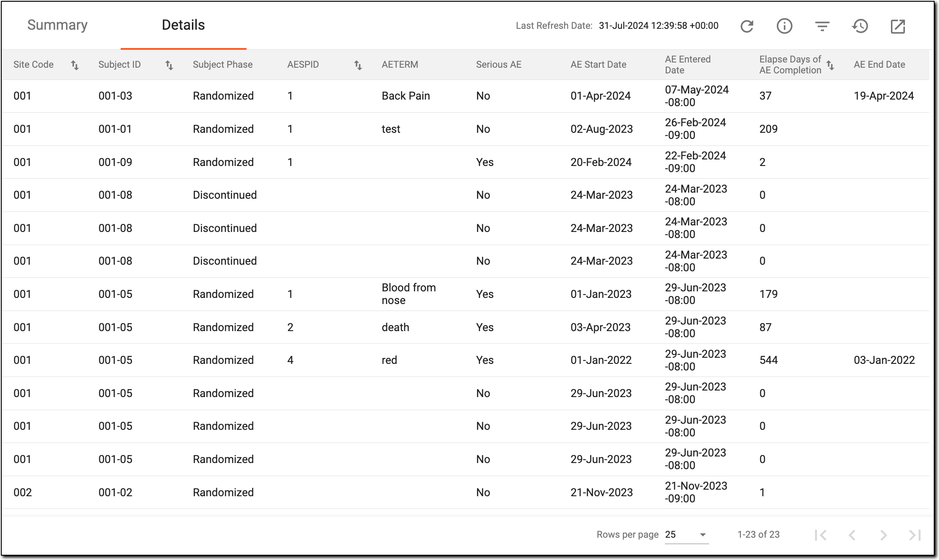The image size is (939, 560).
Task: Switch to the Summary tab
Action: [57, 25]
